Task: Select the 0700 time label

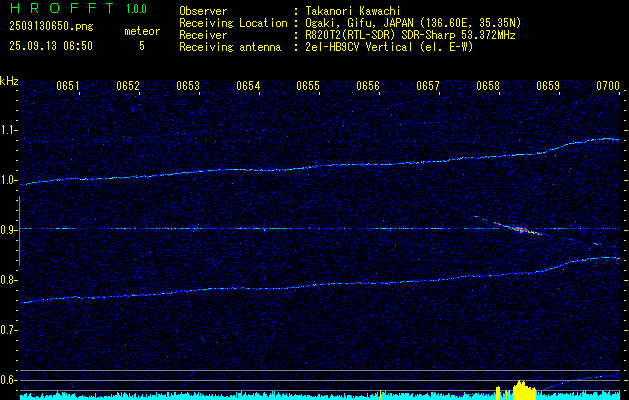Action: click(x=608, y=87)
